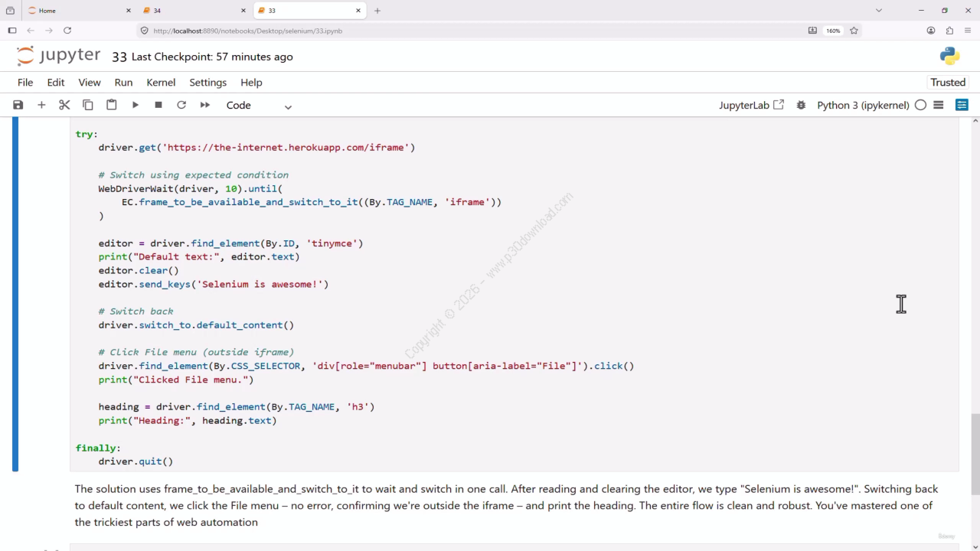Open the browser application menu

tap(968, 31)
